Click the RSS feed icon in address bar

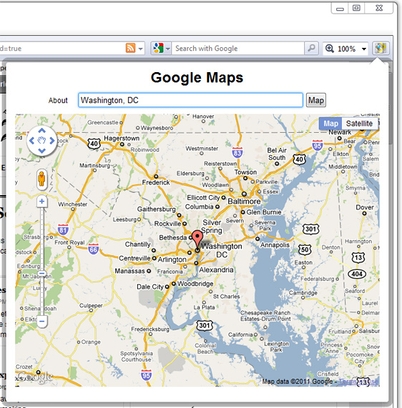[130, 48]
